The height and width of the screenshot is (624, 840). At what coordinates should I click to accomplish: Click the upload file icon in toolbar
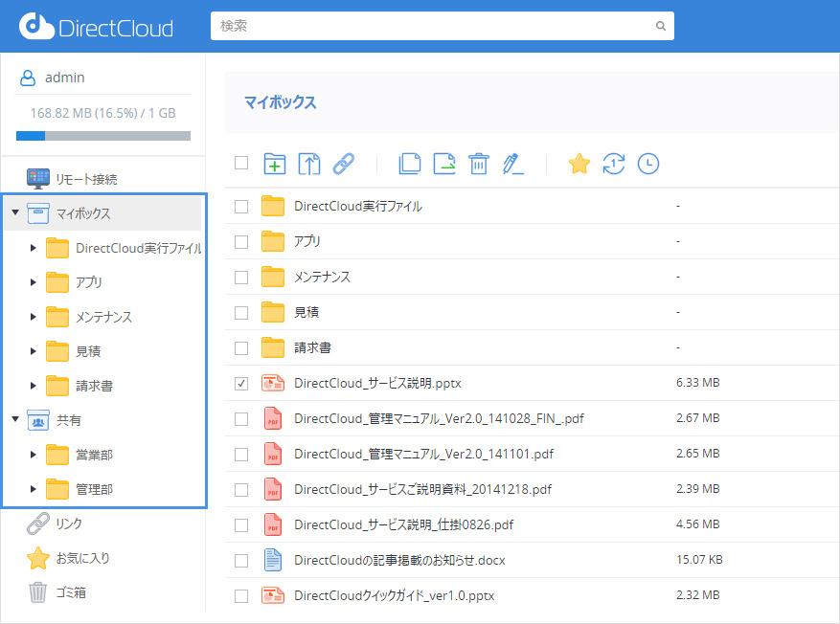point(309,164)
